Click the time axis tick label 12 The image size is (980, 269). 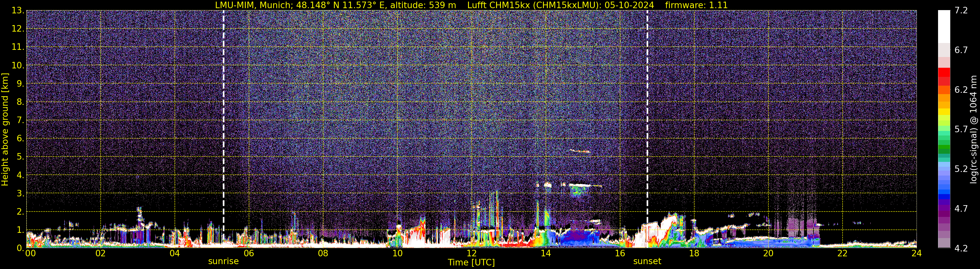point(471,253)
